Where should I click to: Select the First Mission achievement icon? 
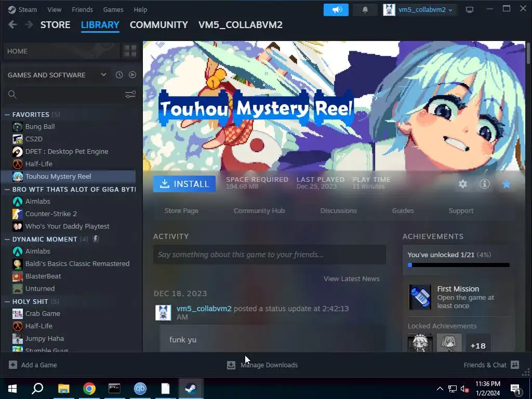(x=420, y=297)
